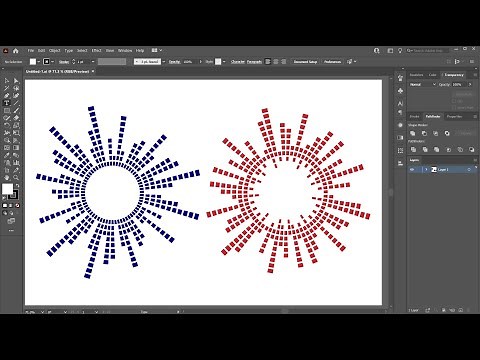The image size is (480, 360).
Task: Select the Blend tool
Action: click(16, 155)
